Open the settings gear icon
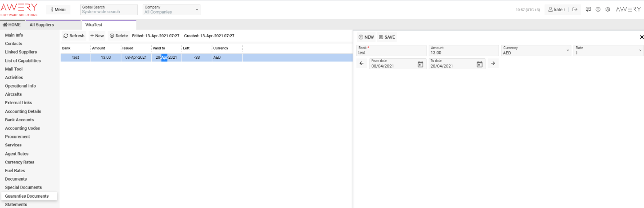The width and height of the screenshot is (644, 208). coord(608,9)
